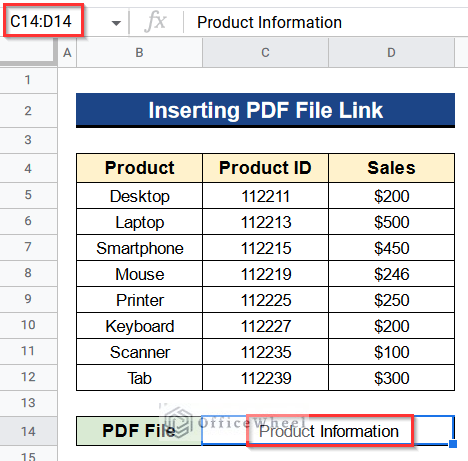Select the $100 sales cell
The width and height of the screenshot is (468, 461).
[x=391, y=352]
